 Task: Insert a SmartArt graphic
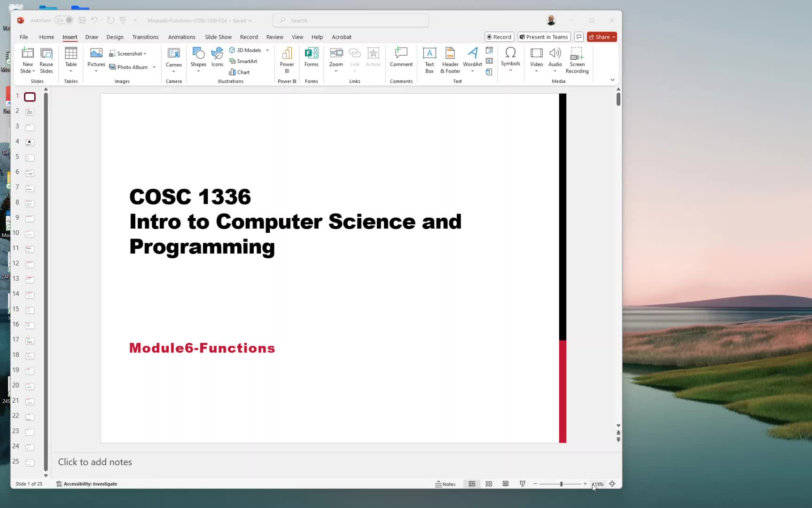pyautogui.click(x=243, y=61)
